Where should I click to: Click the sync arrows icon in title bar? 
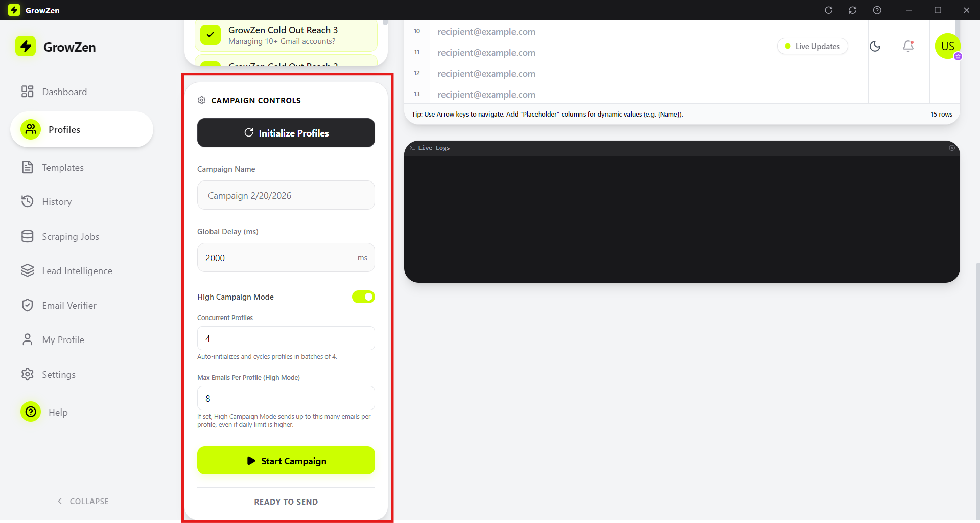852,10
